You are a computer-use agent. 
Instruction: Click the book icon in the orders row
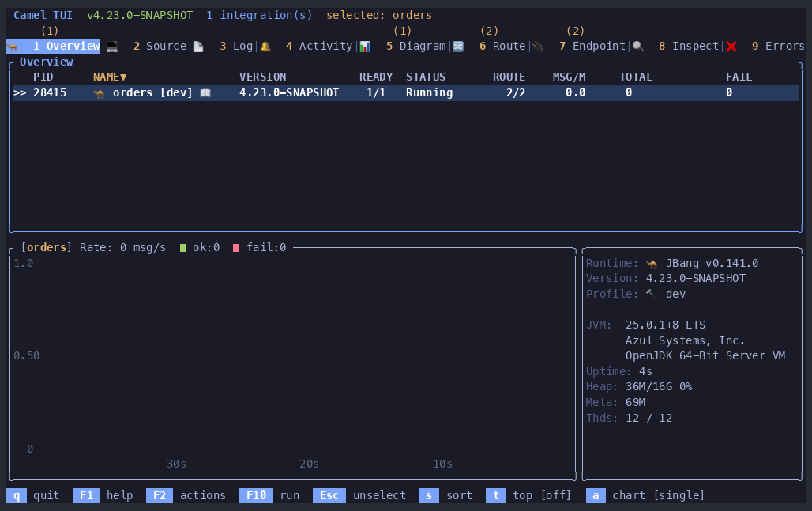pyautogui.click(x=205, y=92)
